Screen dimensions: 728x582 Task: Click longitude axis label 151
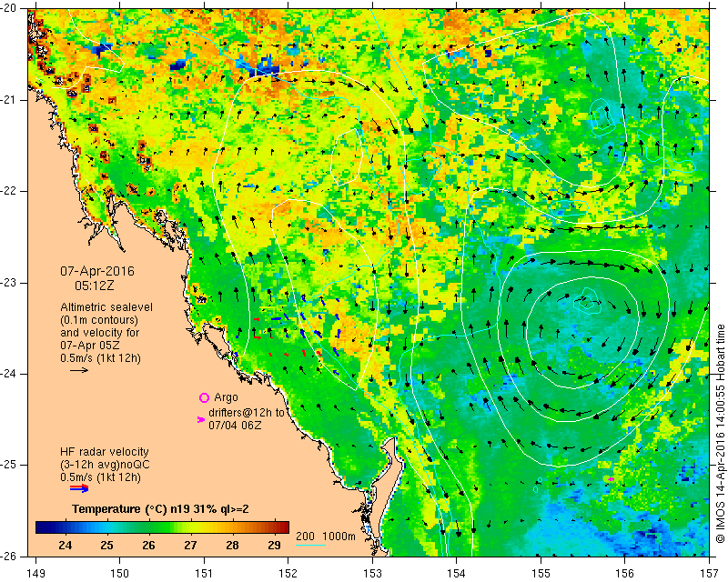[x=204, y=573]
